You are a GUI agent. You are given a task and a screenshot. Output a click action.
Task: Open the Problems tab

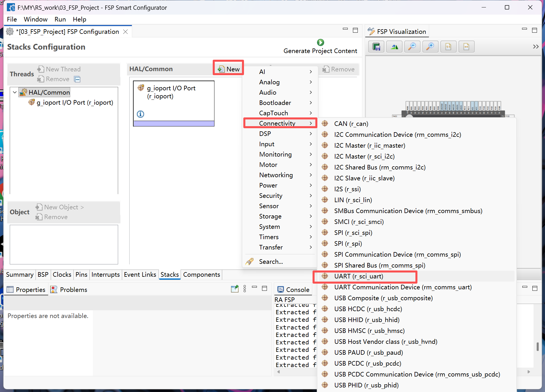(x=69, y=290)
